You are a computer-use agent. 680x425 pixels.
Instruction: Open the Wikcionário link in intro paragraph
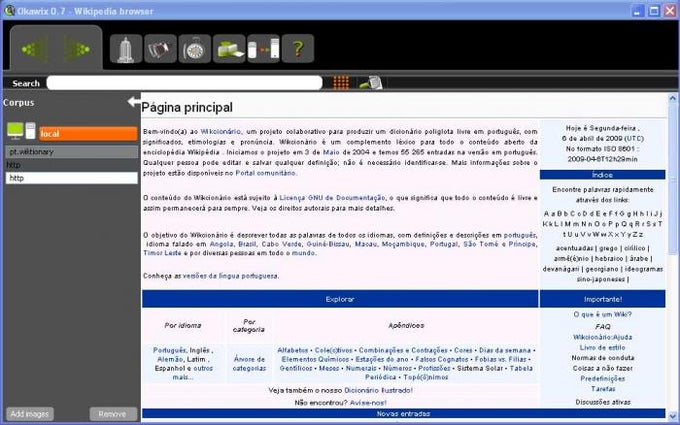pos(220,131)
